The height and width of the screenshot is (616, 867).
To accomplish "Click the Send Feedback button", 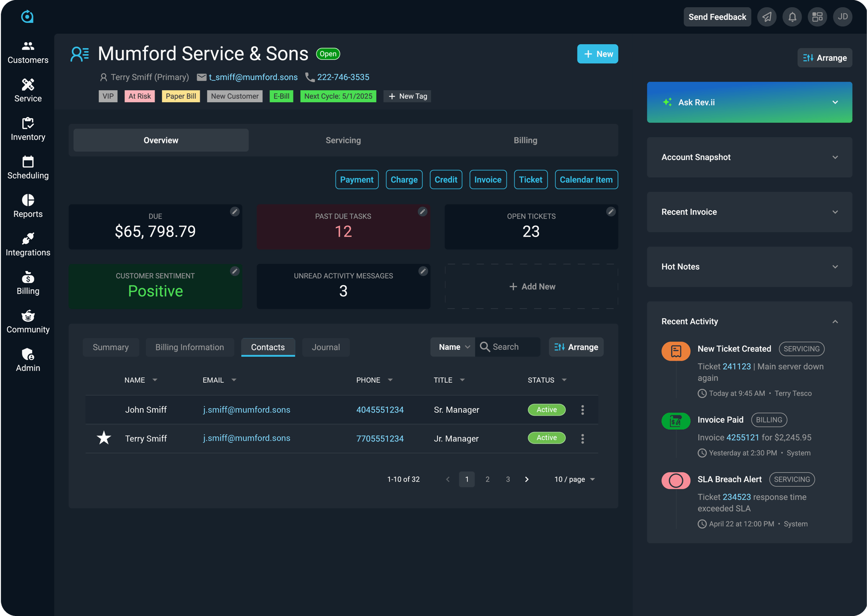I will pyautogui.click(x=717, y=17).
